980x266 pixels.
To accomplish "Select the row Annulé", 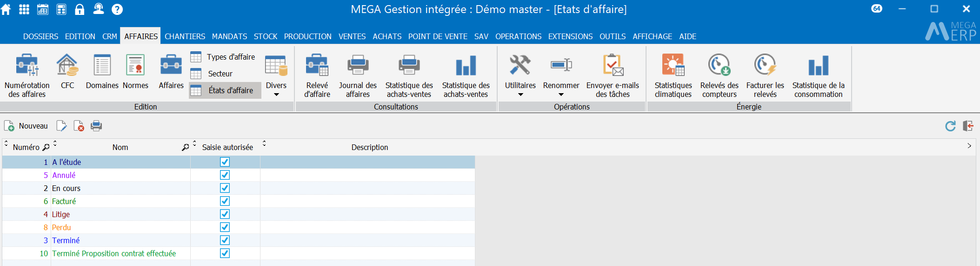I will (239, 175).
